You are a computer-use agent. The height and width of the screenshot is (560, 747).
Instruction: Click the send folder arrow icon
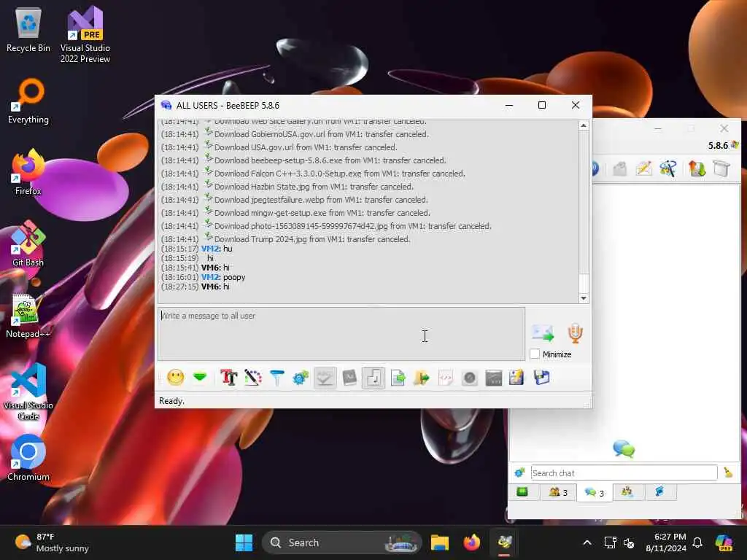point(422,378)
